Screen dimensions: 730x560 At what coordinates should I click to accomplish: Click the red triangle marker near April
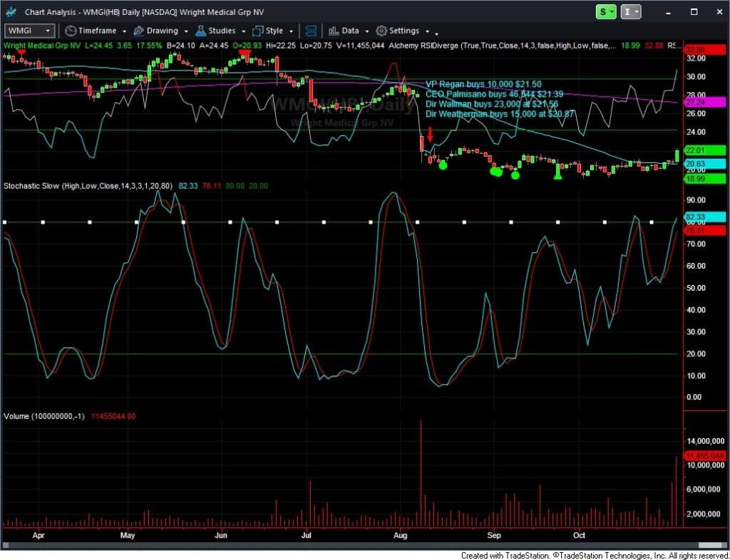pos(21,53)
